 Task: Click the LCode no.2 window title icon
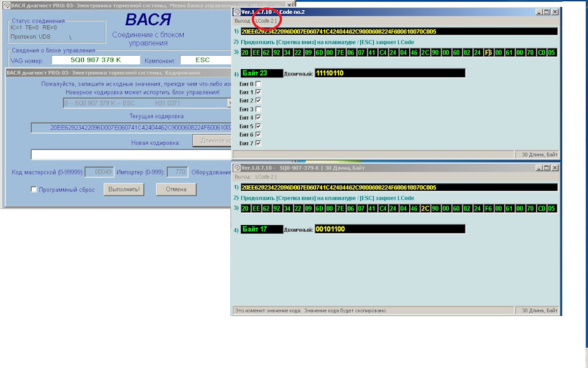tap(237, 12)
